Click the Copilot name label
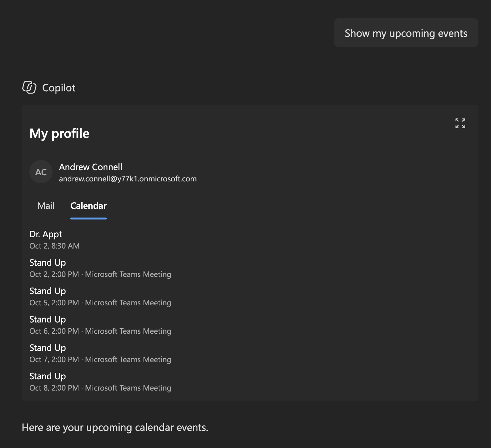Viewport: 491px width, 448px height. [x=59, y=88]
